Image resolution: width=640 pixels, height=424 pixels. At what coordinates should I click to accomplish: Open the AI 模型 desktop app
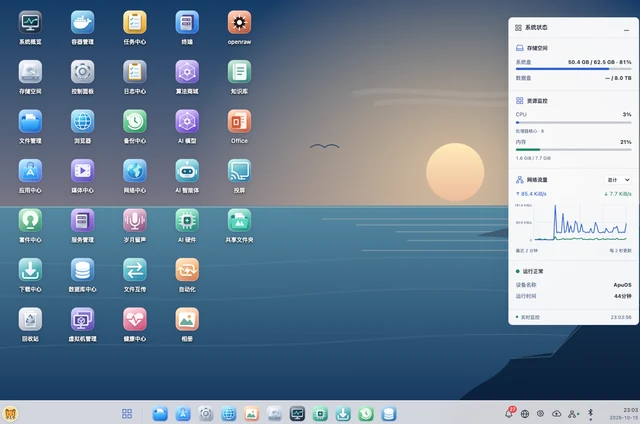tap(187, 122)
